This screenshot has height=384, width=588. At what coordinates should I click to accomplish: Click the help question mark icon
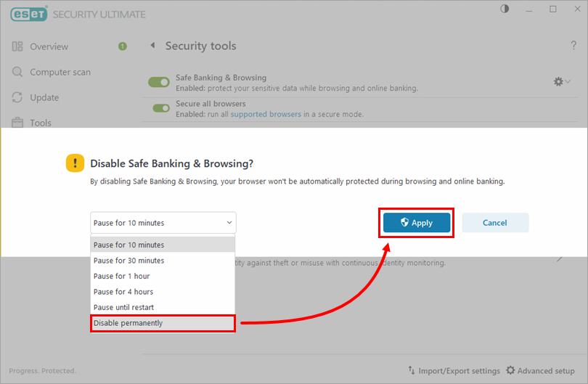click(573, 46)
